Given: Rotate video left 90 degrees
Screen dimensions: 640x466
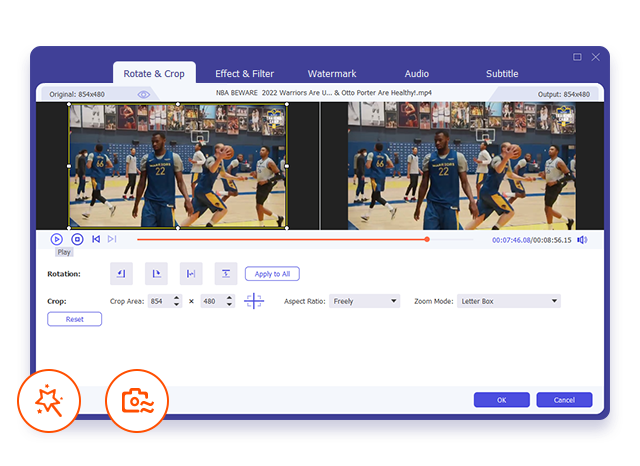Looking at the screenshot, I should (121, 273).
